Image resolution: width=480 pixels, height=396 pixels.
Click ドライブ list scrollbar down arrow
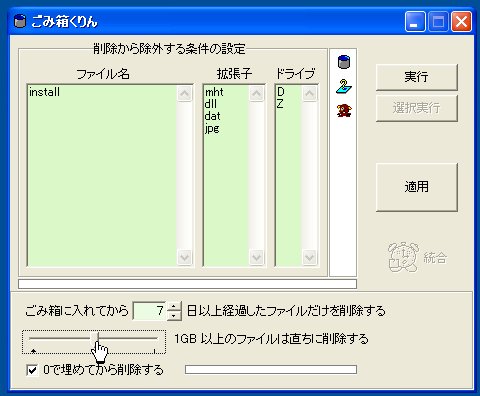point(309,257)
